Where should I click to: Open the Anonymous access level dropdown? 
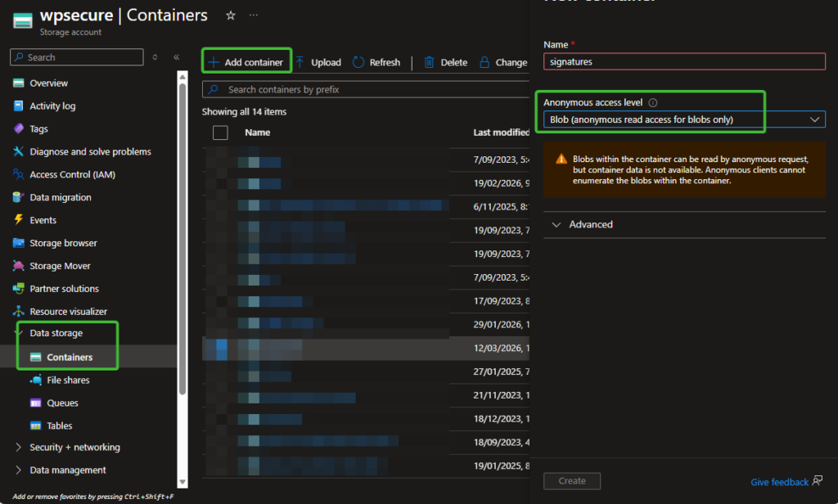pyautogui.click(x=683, y=119)
